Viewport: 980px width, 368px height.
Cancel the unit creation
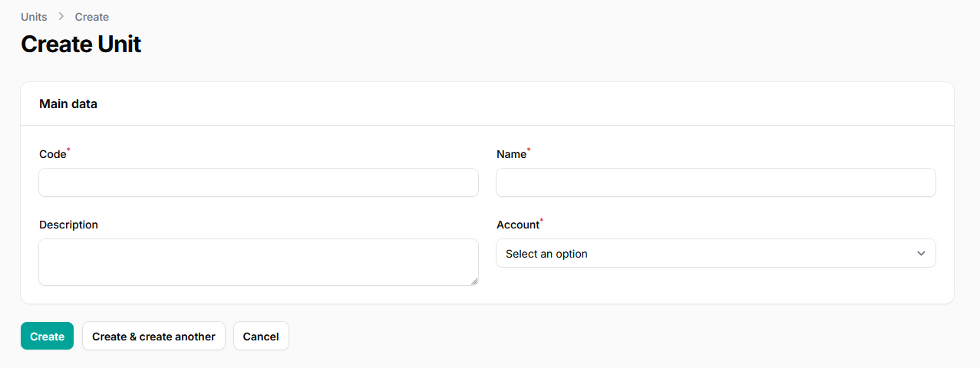coord(261,337)
